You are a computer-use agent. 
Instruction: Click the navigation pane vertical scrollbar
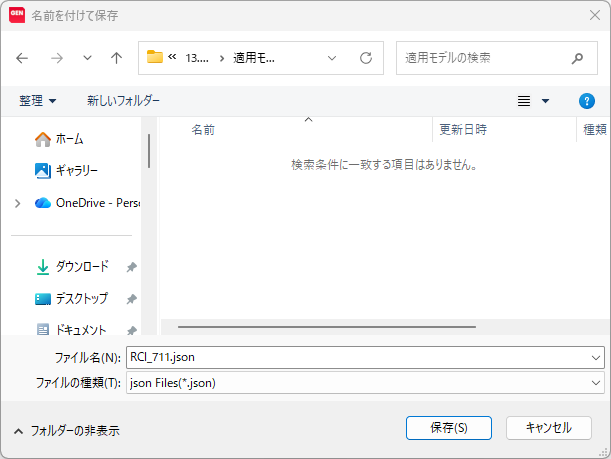[149, 151]
